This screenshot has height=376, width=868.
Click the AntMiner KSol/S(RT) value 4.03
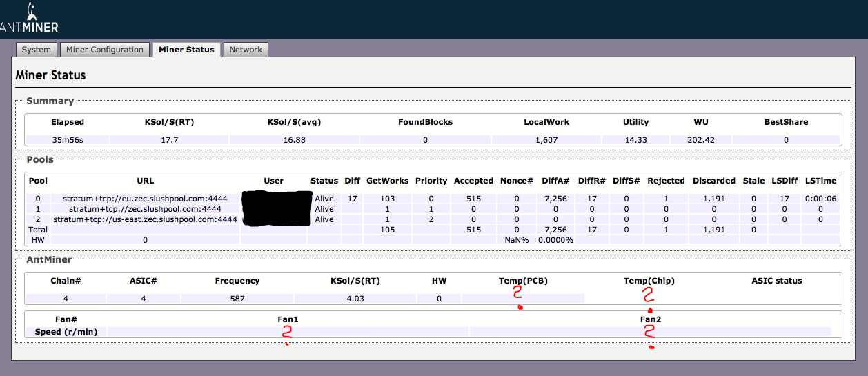coord(355,299)
